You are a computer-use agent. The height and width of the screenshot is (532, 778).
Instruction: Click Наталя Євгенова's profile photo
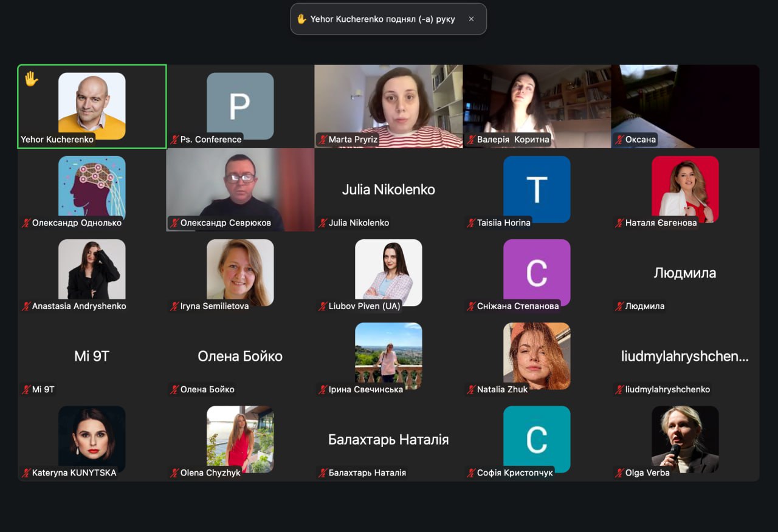point(685,189)
